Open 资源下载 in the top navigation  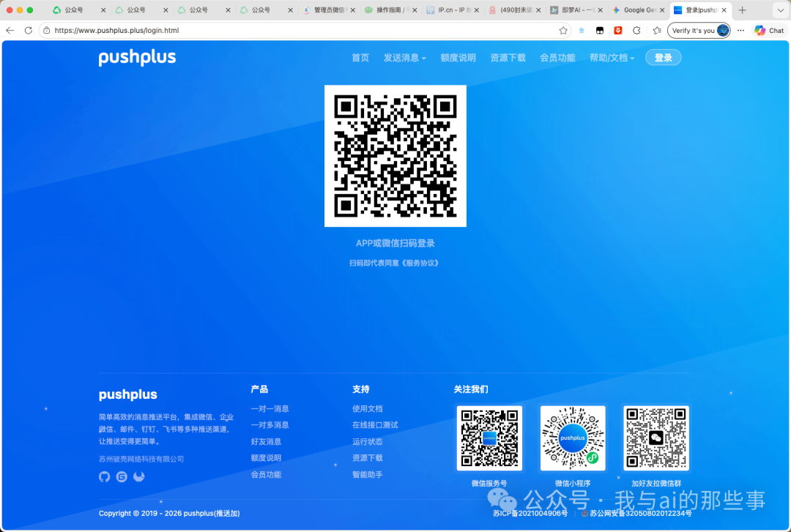508,58
